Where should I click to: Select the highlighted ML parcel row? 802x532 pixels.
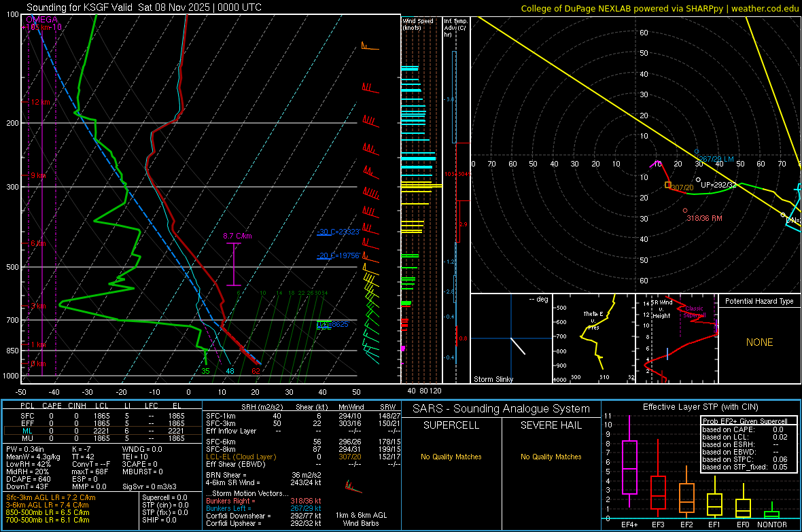pos(103,431)
